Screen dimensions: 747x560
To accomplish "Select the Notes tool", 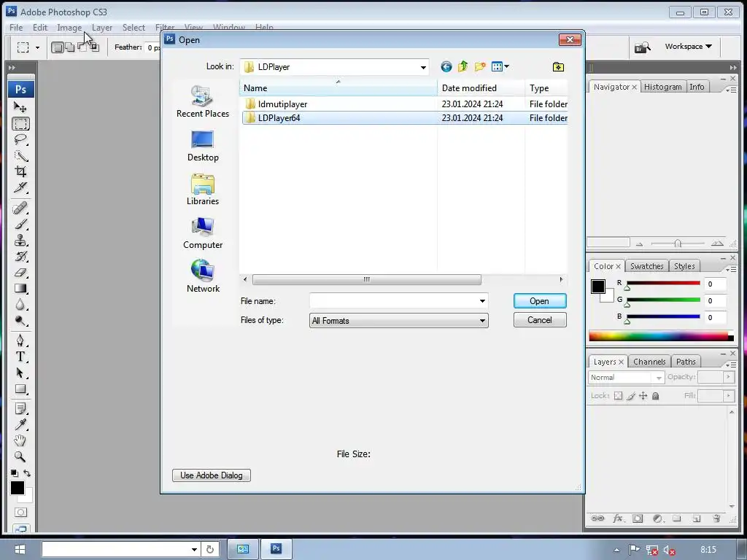I will (20, 408).
